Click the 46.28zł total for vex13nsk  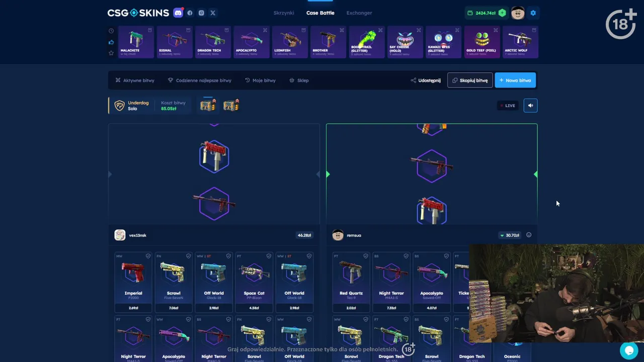pyautogui.click(x=304, y=235)
